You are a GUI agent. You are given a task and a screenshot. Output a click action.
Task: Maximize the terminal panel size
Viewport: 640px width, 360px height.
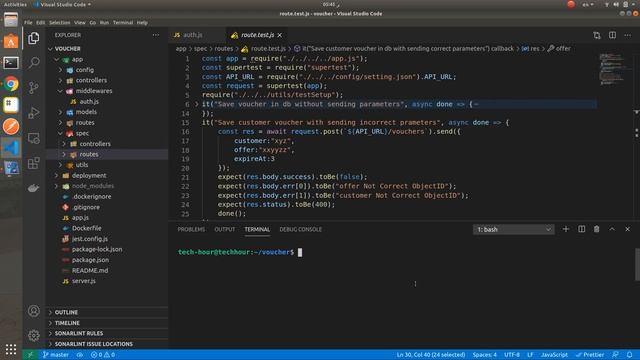pyautogui.click(x=612, y=229)
